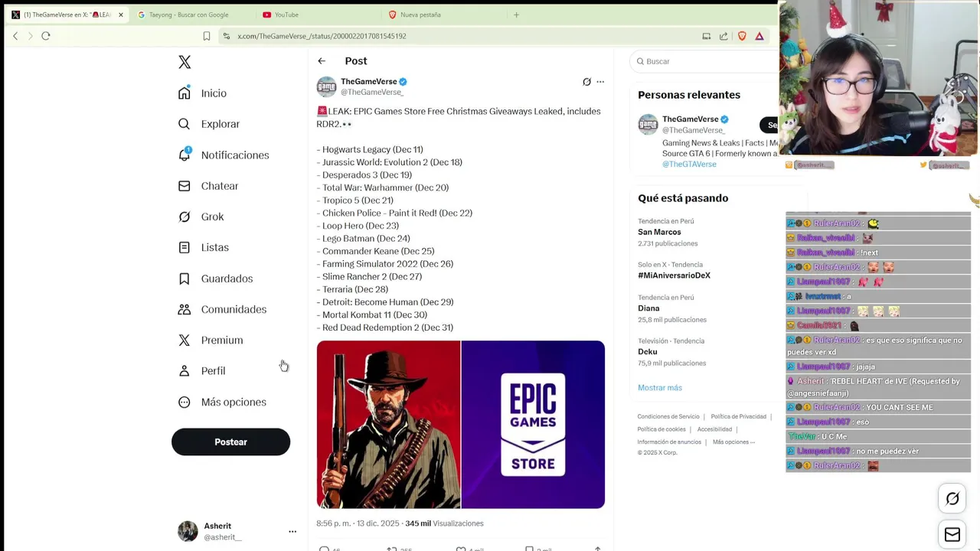
Task: Expand Más opciones menu
Action: [223, 402]
